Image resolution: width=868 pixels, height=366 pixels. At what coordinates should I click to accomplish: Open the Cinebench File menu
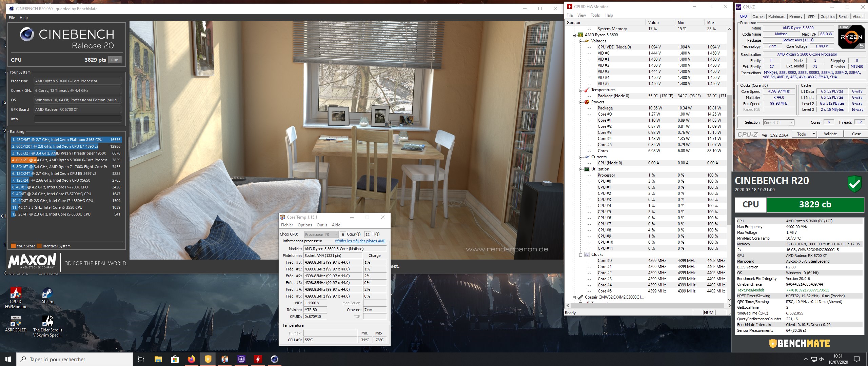pyautogui.click(x=12, y=18)
